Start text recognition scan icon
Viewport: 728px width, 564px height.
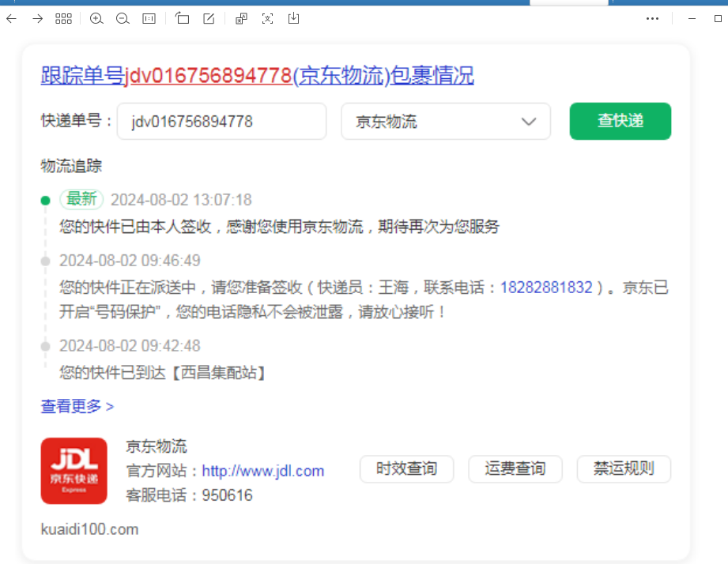tap(267, 18)
